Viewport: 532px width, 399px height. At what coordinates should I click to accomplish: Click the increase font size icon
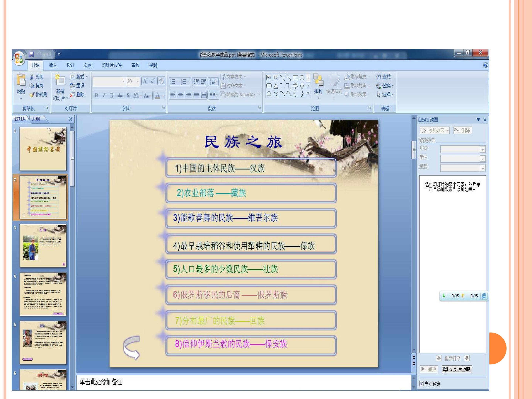(145, 81)
